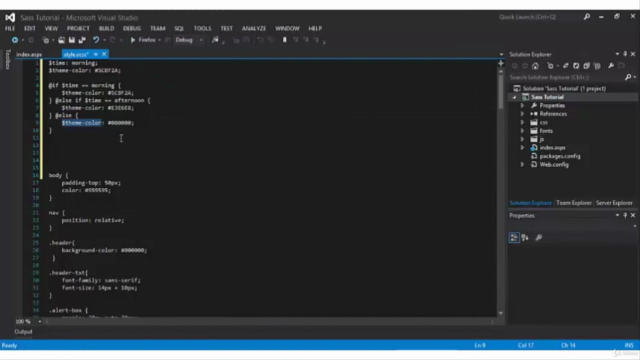Click Property Pages wrench icon in Properties panel
This screenshot has width=640, height=360.
539,238
